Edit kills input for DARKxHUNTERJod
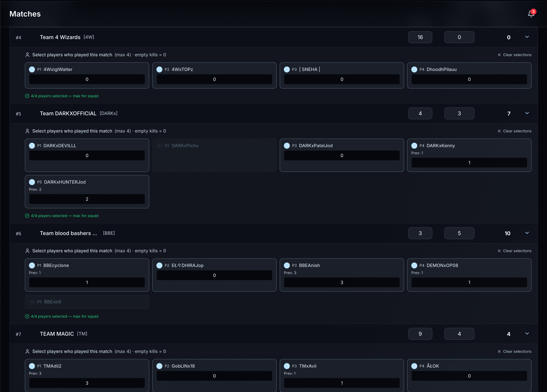547x392 pixels. 87,199
